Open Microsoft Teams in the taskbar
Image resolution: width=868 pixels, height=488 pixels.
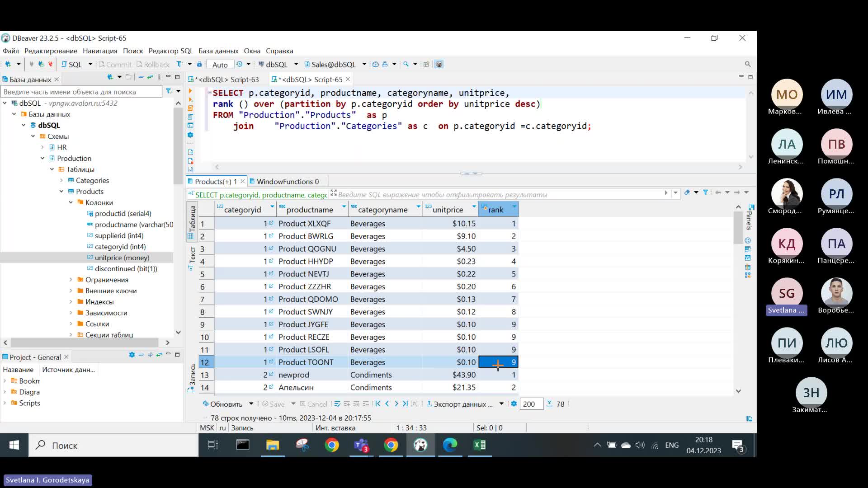coord(362,446)
